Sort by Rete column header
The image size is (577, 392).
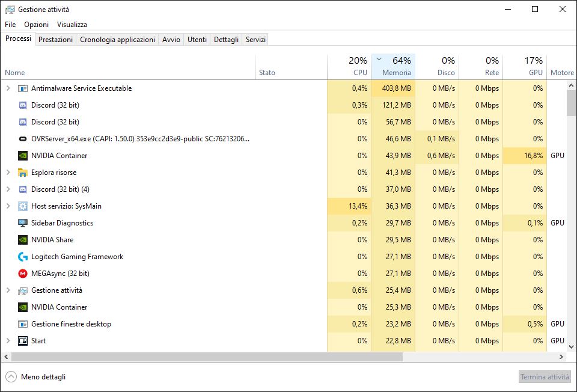(x=481, y=67)
